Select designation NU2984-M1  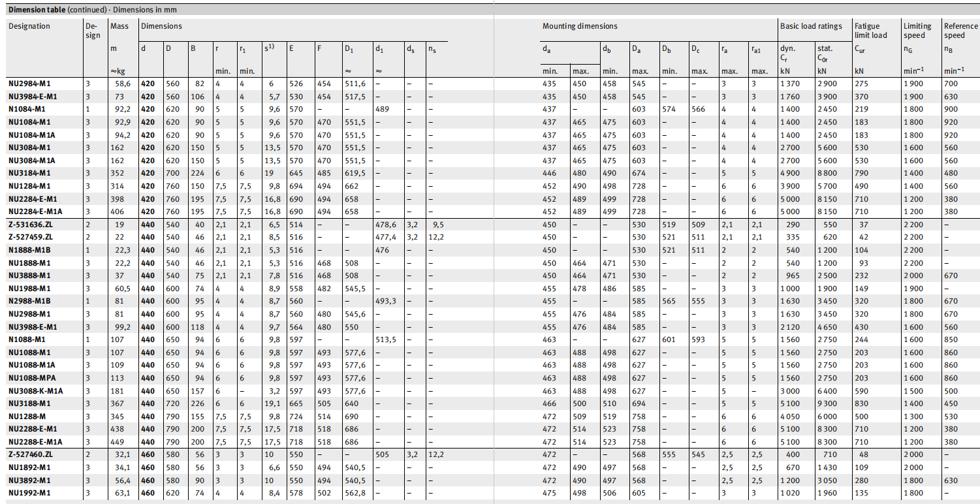[29, 84]
